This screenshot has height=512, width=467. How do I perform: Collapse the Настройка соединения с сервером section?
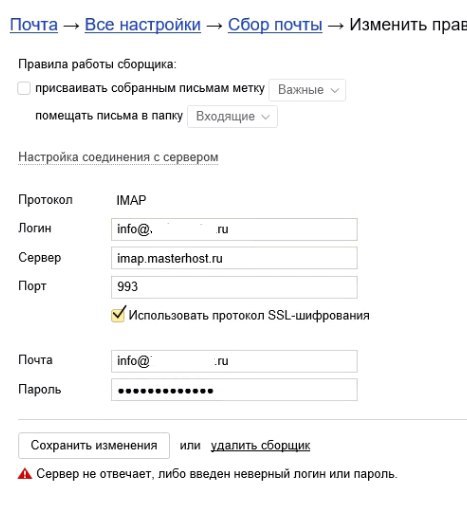click(118, 157)
